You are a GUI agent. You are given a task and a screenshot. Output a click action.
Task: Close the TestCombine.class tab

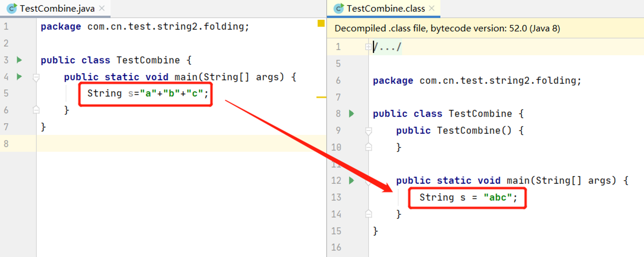tap(432, 8)
